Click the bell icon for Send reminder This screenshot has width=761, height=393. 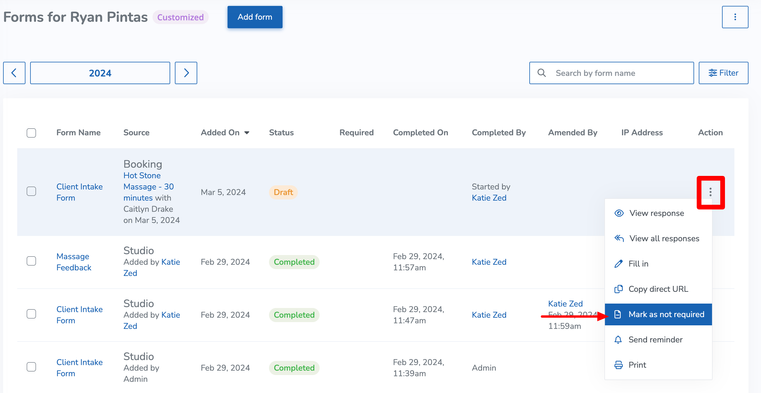tap(618, 340)
